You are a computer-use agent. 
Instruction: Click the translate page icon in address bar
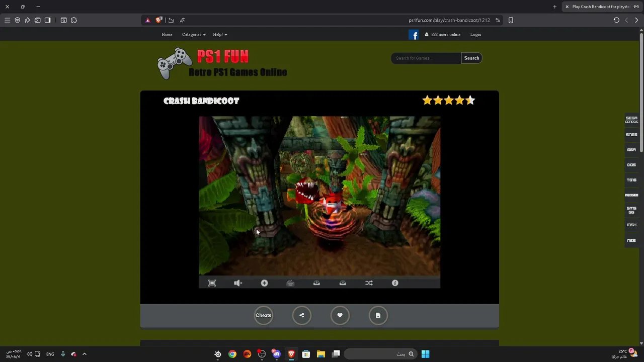pos(182,20)
